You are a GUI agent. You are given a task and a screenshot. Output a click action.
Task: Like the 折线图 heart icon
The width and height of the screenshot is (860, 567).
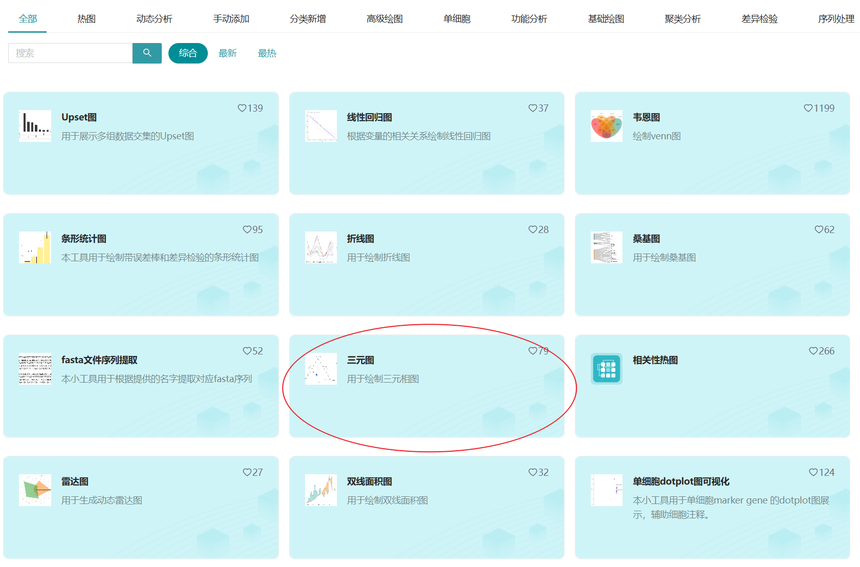pyautogui.click(x=533, y=229)
